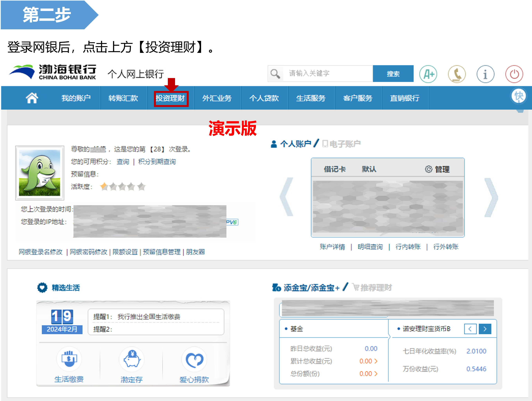The image size is (532, 401).
Task: Open 客户服务 menu
Action: pos(358,98)
